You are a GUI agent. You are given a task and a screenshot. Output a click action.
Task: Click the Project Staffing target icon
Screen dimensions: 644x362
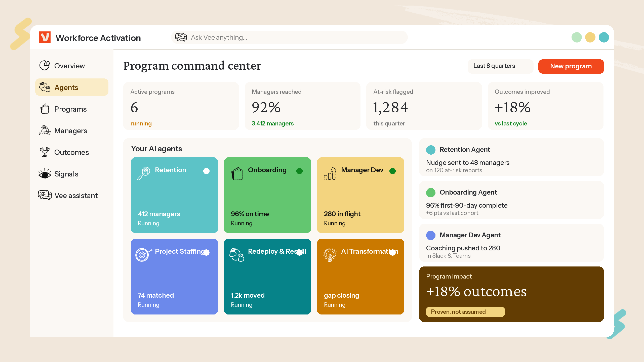(144, 255)
